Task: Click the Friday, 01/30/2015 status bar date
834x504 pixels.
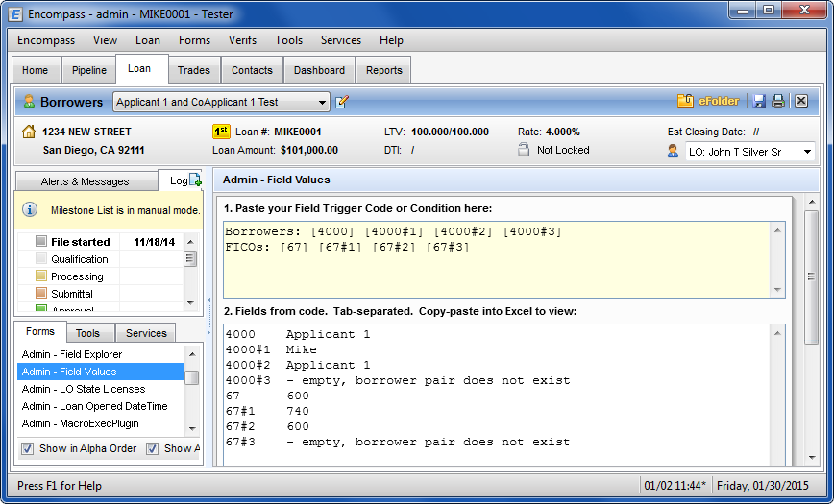Action: click(x=763, y=486)
